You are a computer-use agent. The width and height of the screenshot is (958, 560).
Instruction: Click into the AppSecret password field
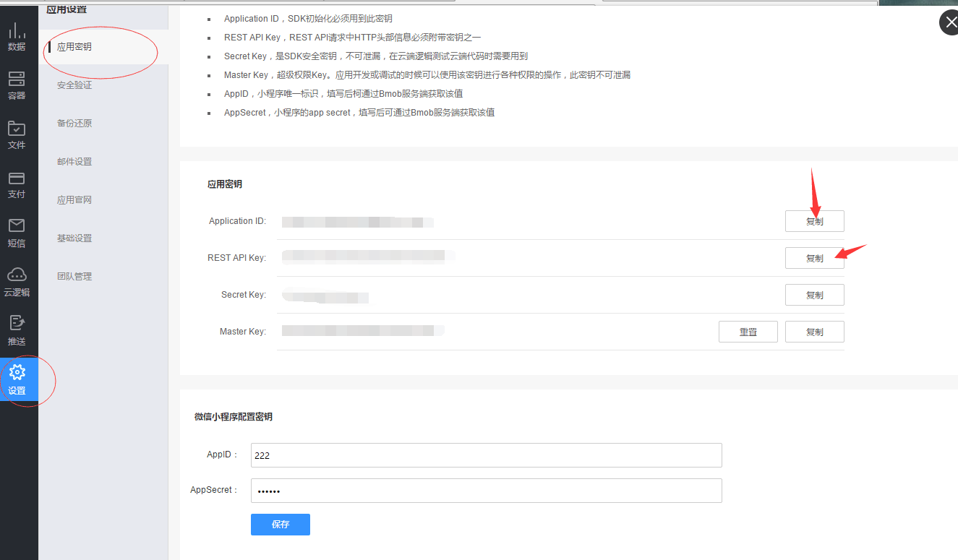(486, 491)
